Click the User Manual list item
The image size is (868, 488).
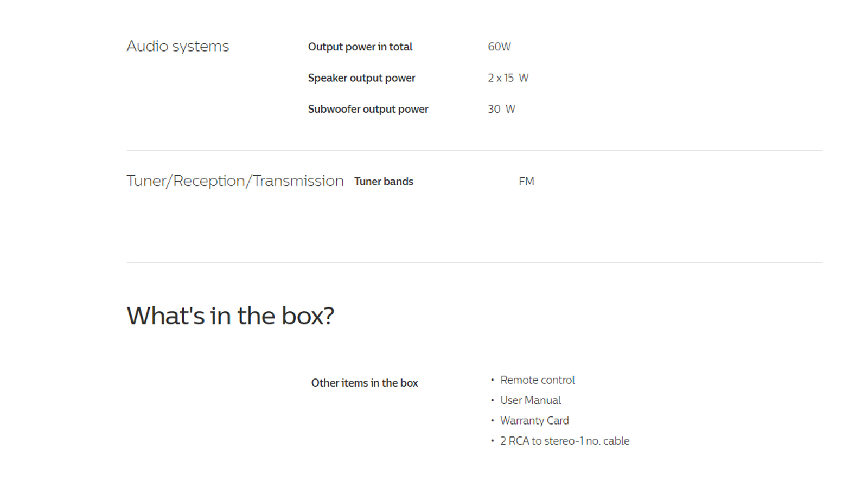tap(531, 400)
